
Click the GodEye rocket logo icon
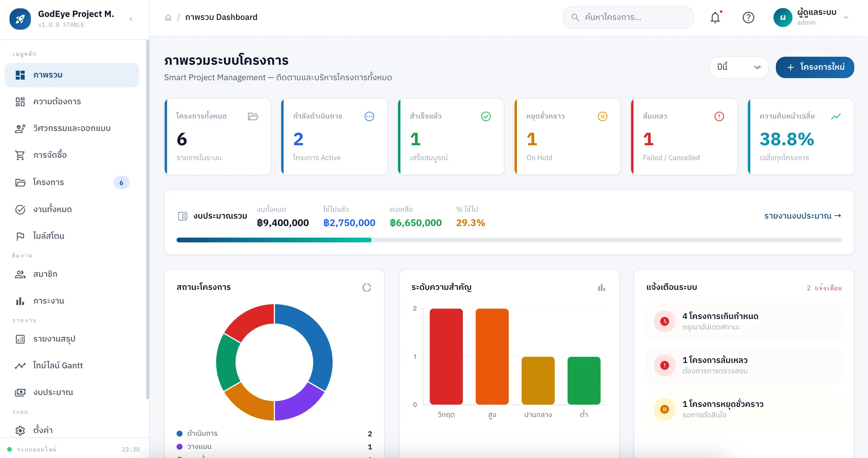(20, 19)
